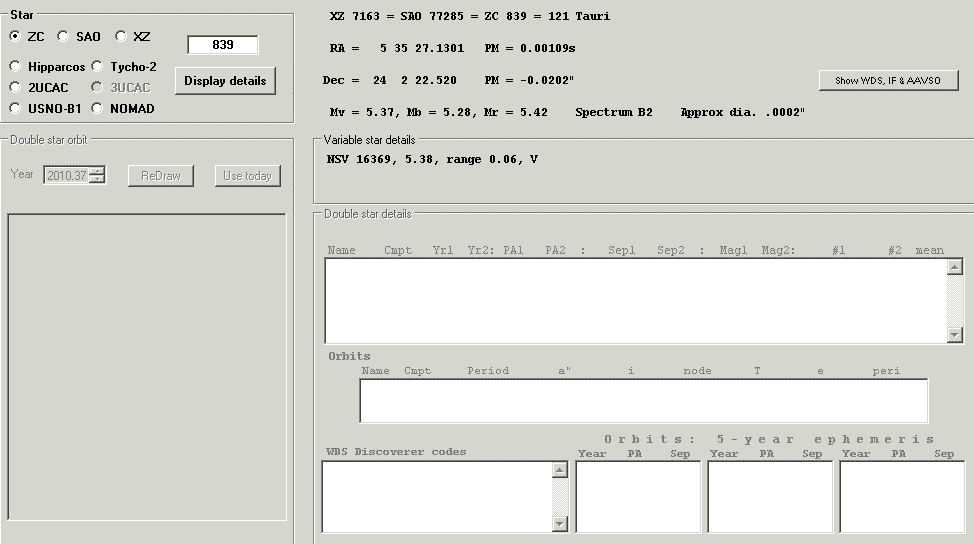This screenshot has height=544, width=974.
Task: Click the text 'PM = -0.0202"'
Action: [x=529, y=80]
